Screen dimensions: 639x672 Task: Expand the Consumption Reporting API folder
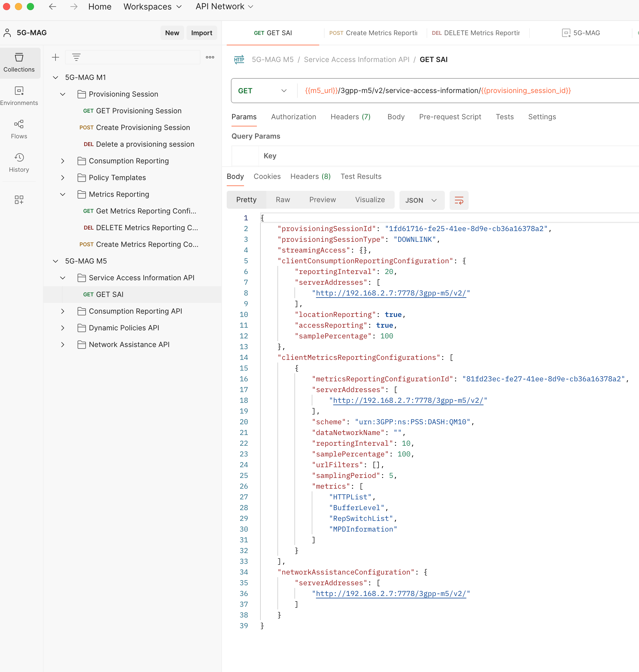coord(63,311)
